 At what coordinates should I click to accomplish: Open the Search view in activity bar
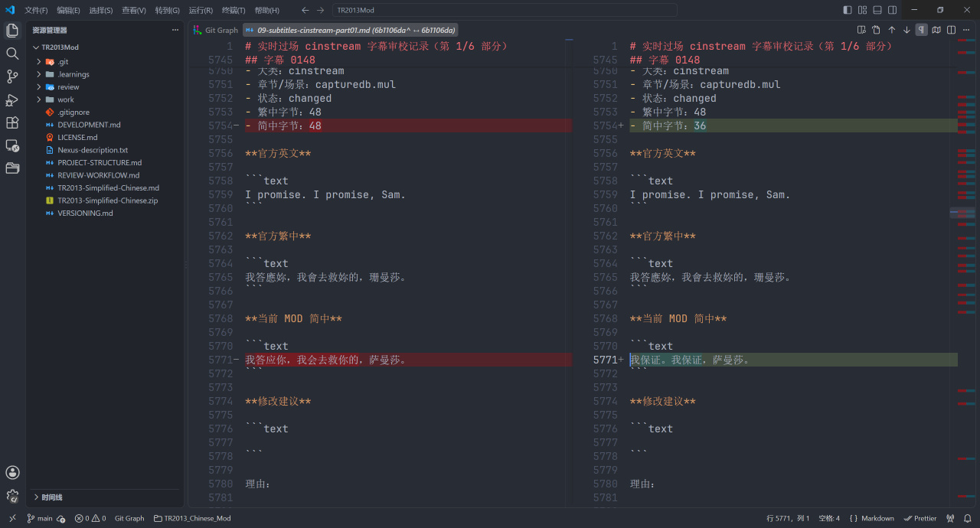12,54
